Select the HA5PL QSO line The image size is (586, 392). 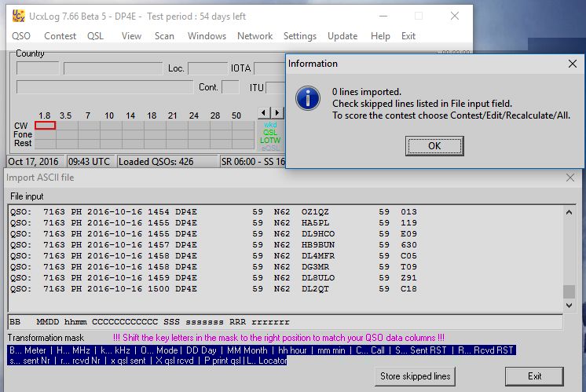[x=214, y=223]
